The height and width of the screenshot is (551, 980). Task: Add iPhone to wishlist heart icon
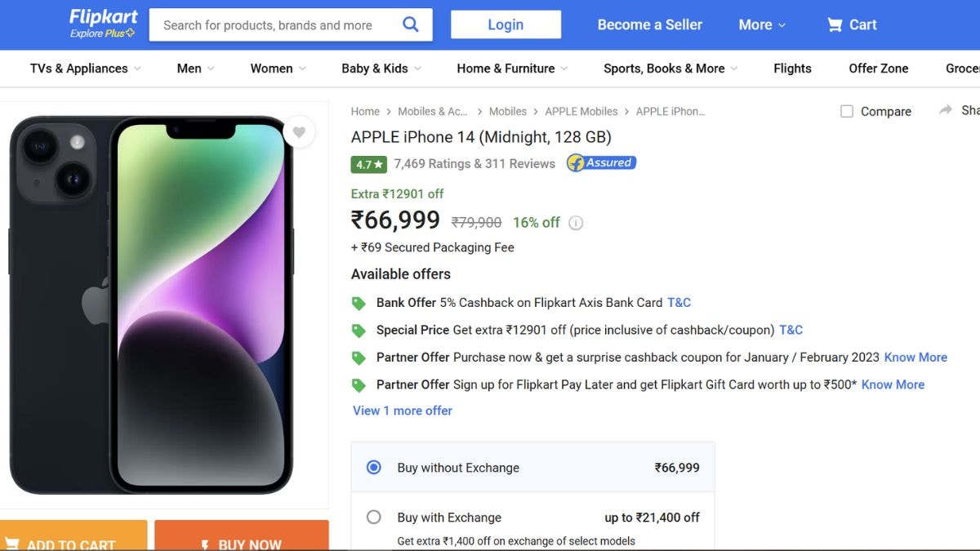tap(299, 132)
